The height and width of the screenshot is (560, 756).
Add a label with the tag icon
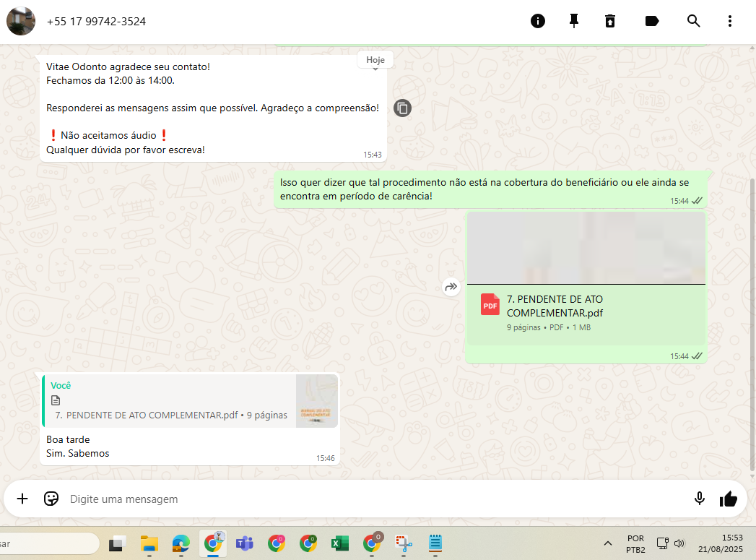(x=652, y=21)
